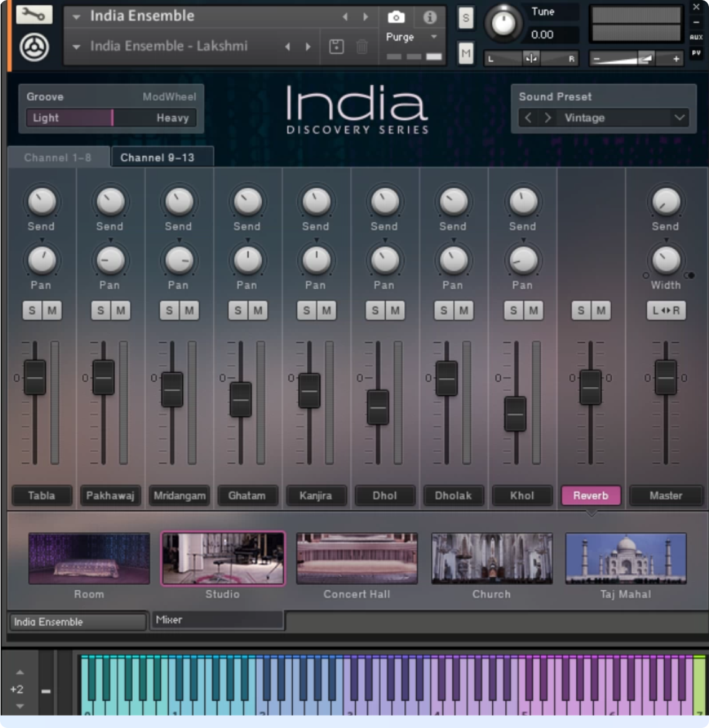The image size is (709, 728).
Task: Mute the Reverb channel
Action: (x=601, y=310)
